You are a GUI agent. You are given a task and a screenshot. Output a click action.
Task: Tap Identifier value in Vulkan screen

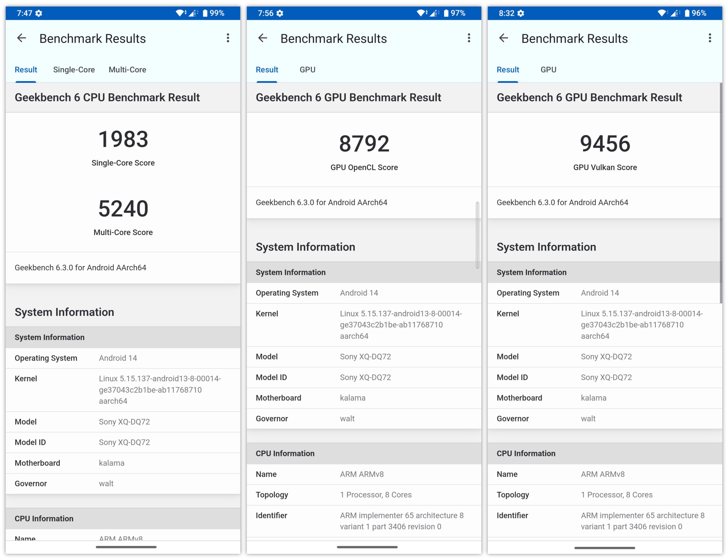[643, 521]
